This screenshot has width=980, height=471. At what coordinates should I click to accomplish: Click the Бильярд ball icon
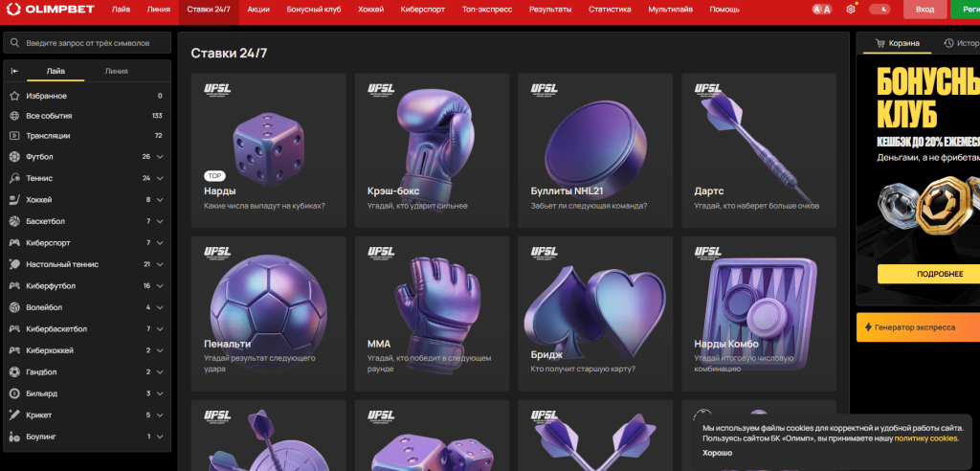tap(15, 394)
